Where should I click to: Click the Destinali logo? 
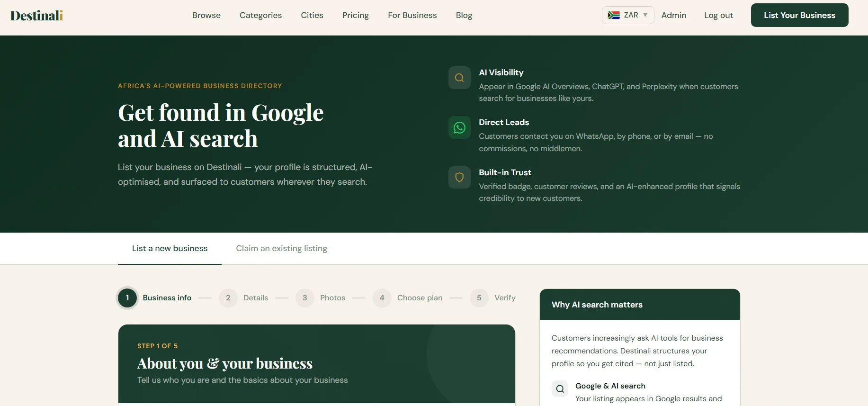tap(36, 16)
